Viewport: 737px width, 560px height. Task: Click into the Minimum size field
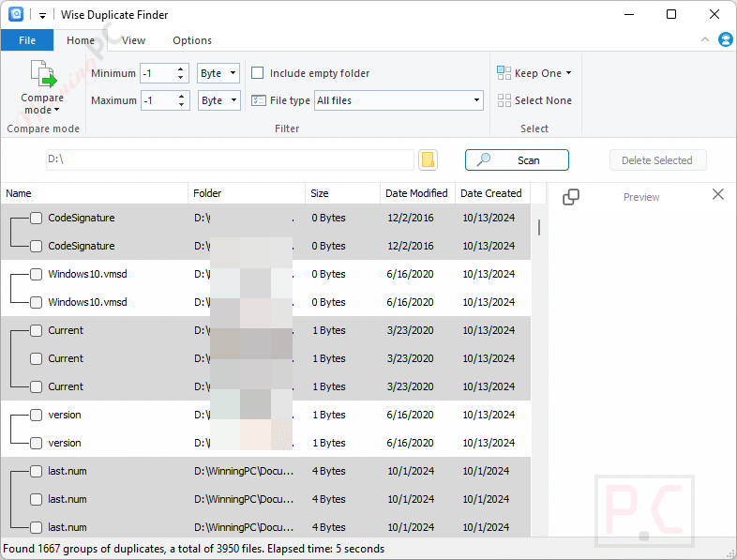tap(158, 73)
